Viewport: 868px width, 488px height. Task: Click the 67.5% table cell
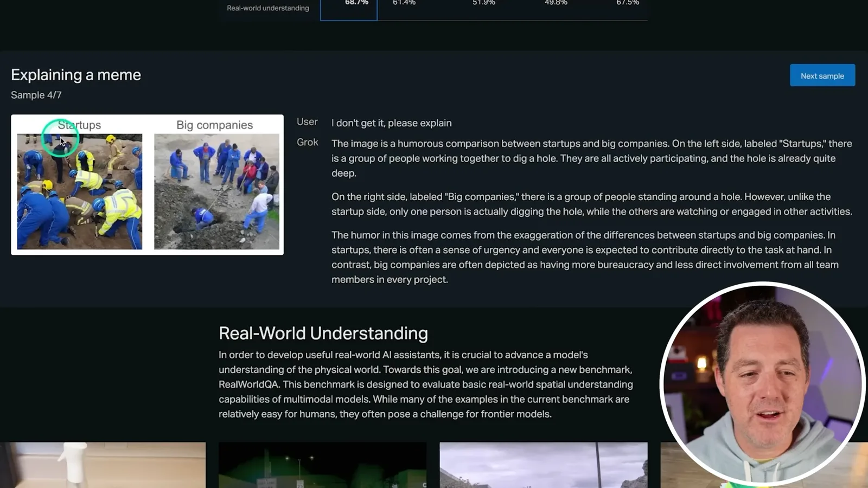pyautogui.click(x=628, y=3)
